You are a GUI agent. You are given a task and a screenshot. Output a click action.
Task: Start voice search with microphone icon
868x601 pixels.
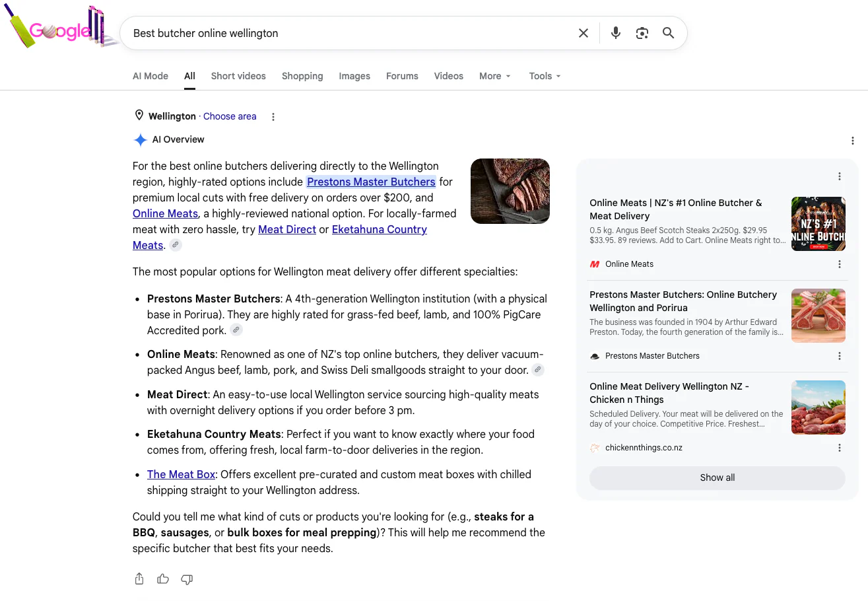[x=616, y=33]
